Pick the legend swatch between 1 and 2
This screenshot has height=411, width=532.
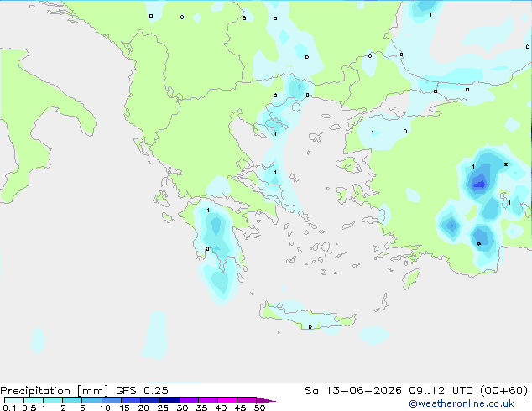(x=53, y=400)
